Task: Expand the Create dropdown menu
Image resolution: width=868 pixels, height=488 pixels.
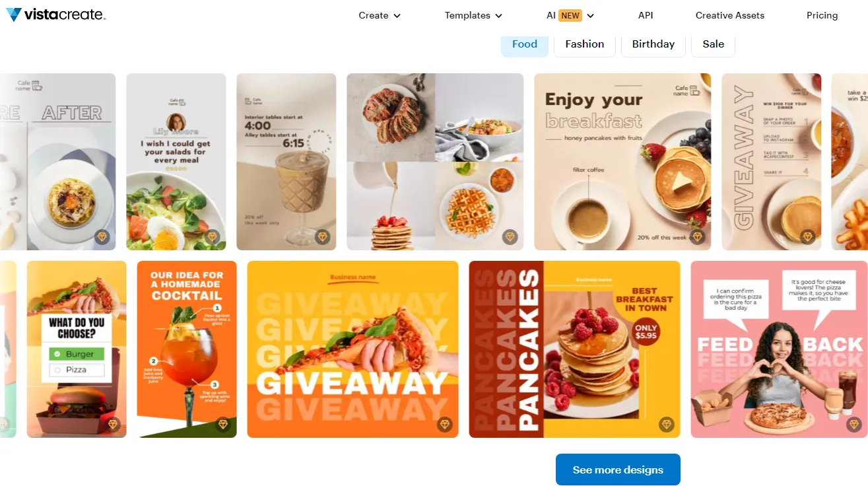Action: [380, 15]
